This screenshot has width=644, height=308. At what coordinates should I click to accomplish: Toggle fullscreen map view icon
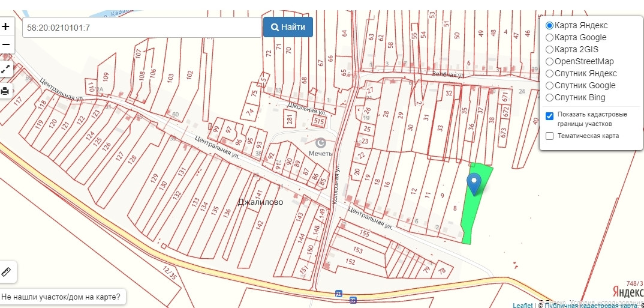coord(5,69)
